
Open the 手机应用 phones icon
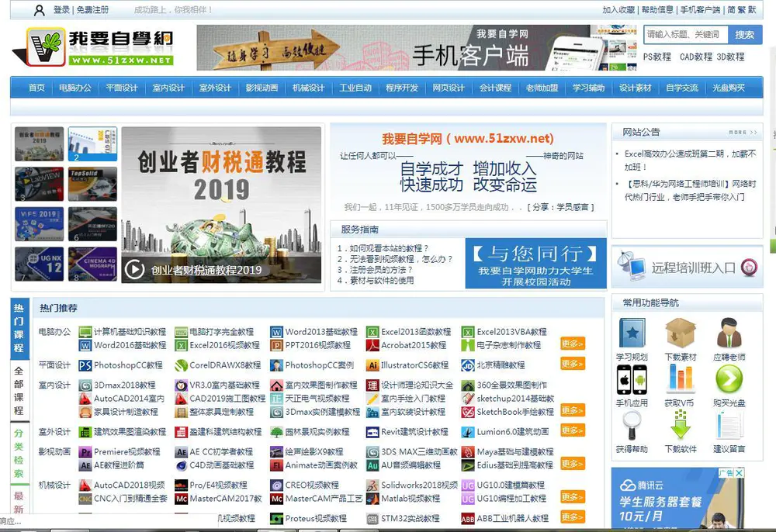[632, 380]
